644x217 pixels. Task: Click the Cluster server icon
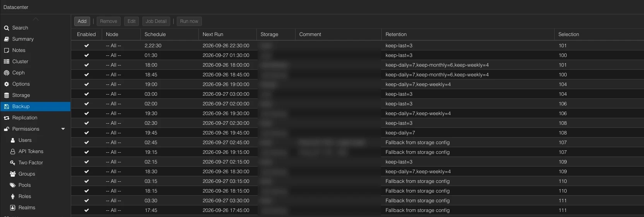(x=7, y=62)
